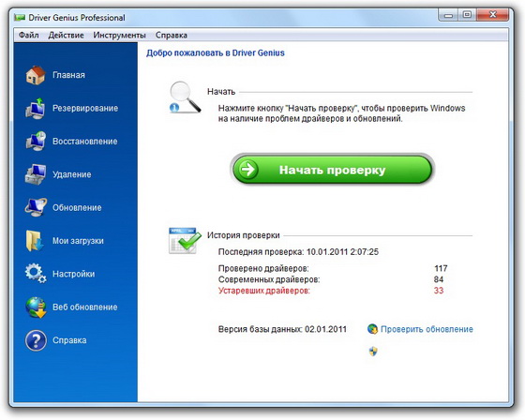
Task: Open the Инструменты menu
Action: [120, 36]
